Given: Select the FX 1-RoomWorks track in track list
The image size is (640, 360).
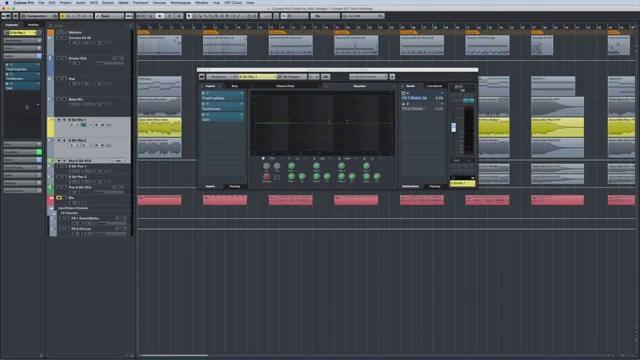Looking at the screenshot, I should tap(85, 218).
